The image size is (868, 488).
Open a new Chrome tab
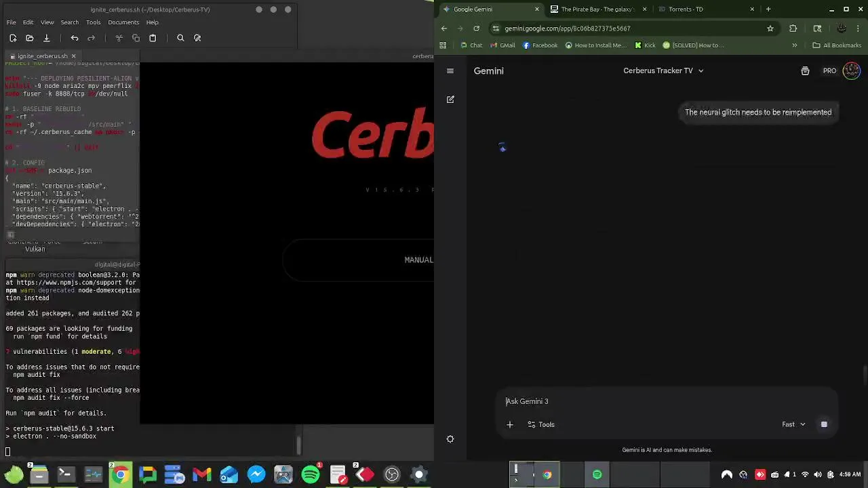(768, 9)
